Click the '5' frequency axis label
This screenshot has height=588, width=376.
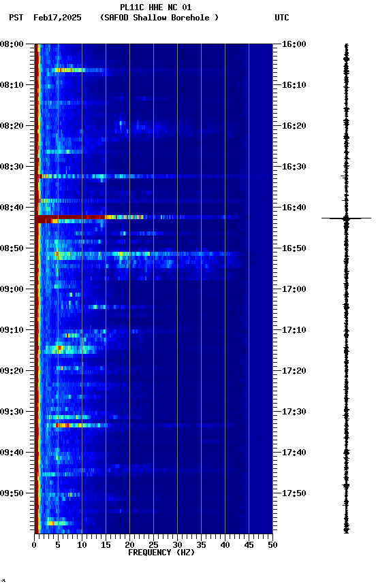coord(58,545)
